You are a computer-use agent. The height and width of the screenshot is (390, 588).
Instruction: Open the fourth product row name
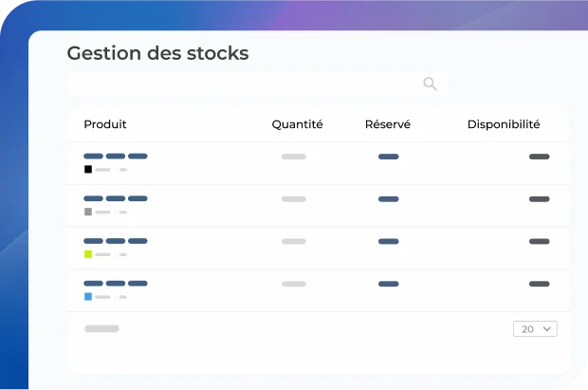point(116,283)
